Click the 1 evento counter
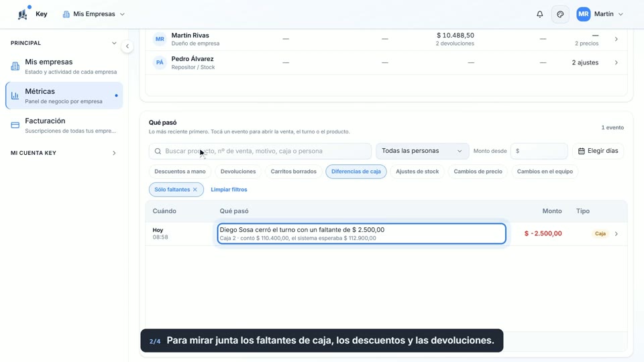 point(612,127)
